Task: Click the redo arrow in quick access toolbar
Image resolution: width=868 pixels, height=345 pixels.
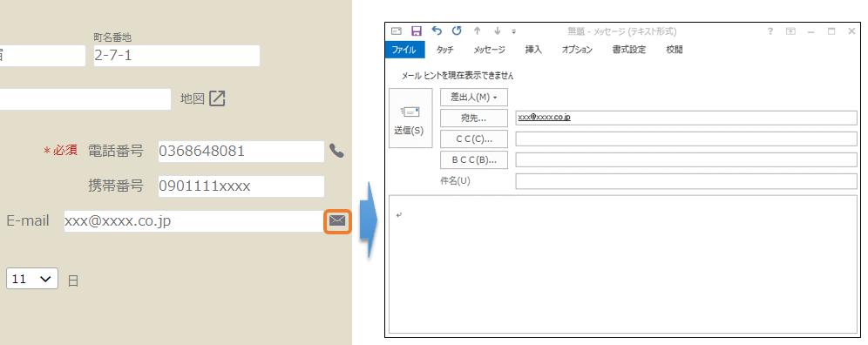Action: (x=456, y=31)
